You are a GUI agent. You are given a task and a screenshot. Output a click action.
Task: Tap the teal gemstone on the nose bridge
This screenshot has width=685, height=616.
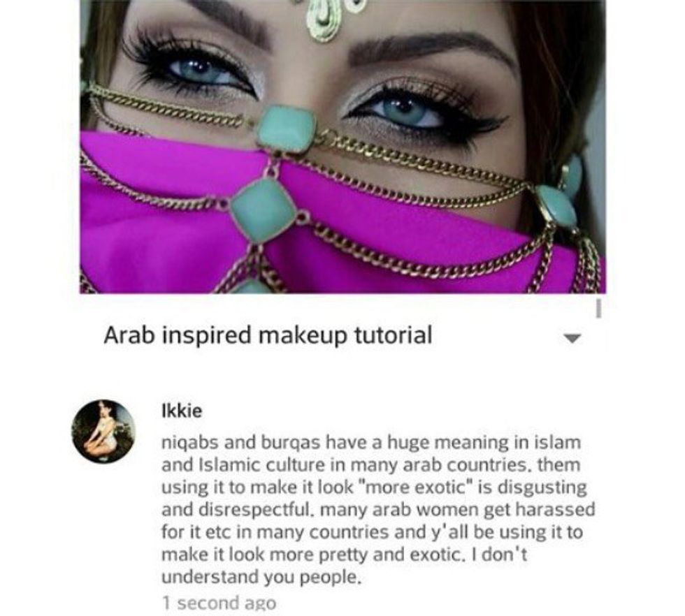287,129
